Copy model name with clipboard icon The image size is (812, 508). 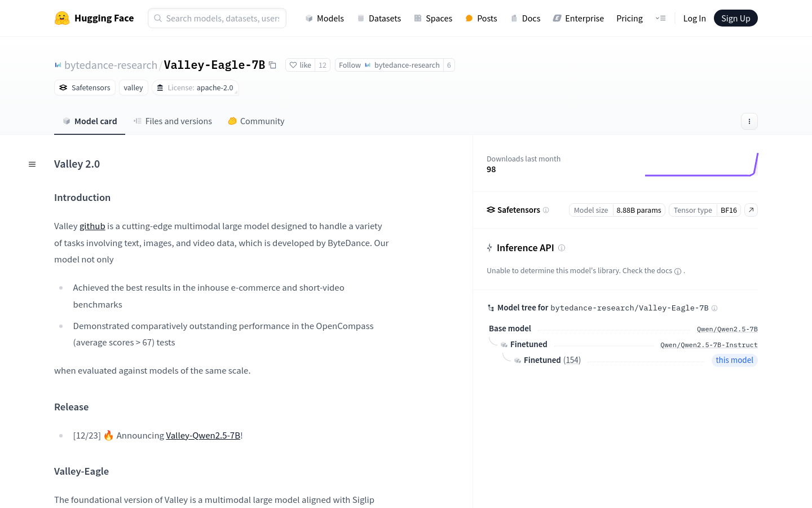click(x=272, y=65)
